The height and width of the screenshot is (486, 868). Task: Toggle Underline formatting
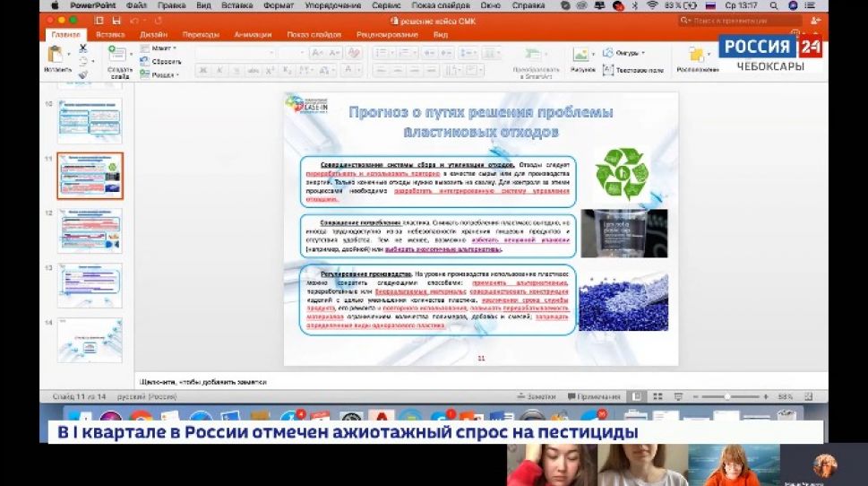coord(236,70)
